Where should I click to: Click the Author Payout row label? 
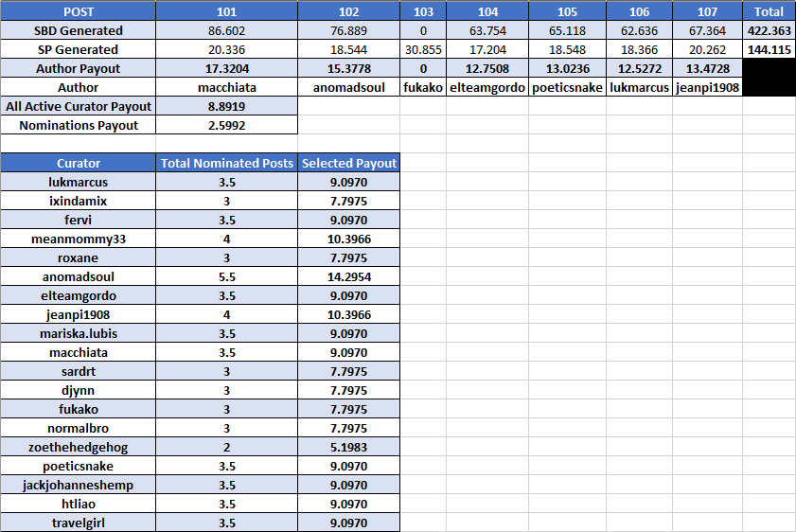coord(79,68)
